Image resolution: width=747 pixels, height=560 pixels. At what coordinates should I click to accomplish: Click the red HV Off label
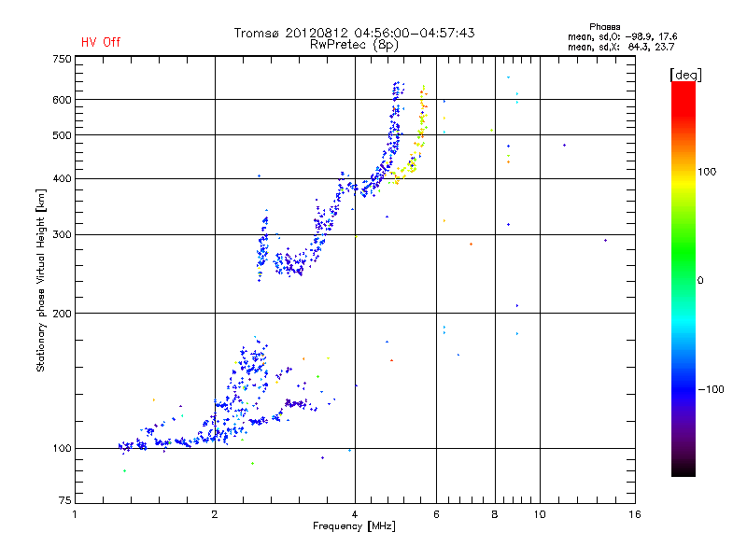tap(101, 42)
